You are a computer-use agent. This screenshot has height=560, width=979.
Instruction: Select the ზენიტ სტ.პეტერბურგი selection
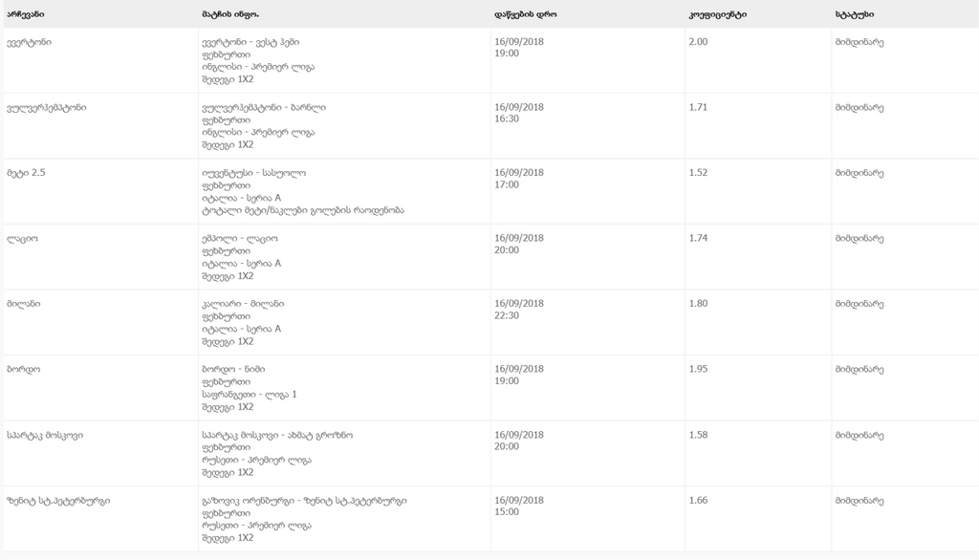click(58, 501)
